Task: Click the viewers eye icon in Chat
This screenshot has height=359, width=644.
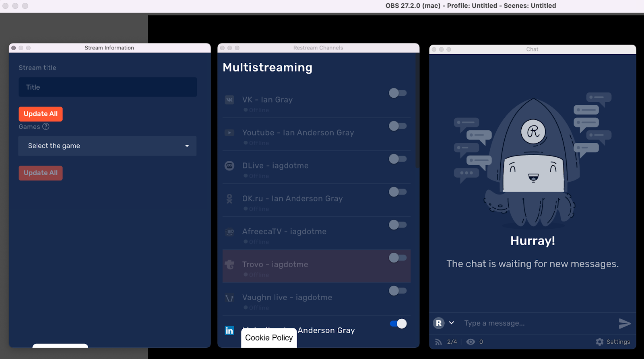Action: coord(471,342)
